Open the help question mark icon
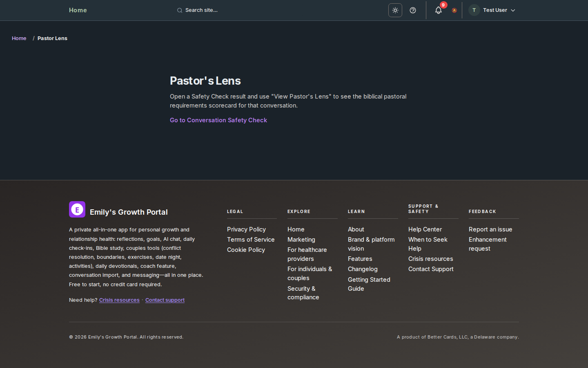The image size is (588, 368). tap(412, 10)
